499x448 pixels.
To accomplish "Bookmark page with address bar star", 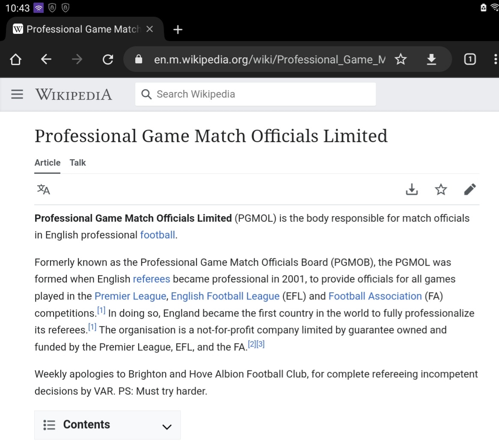I will point(401,59).
